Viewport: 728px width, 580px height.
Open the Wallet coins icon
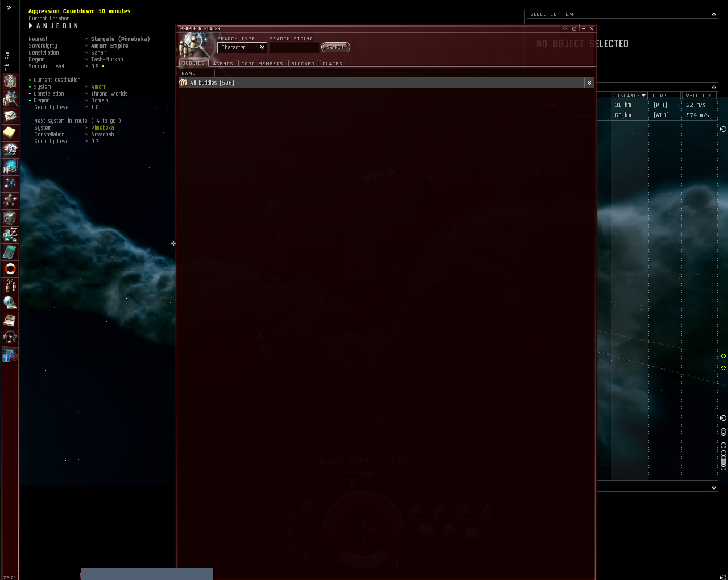pos(10,235)
